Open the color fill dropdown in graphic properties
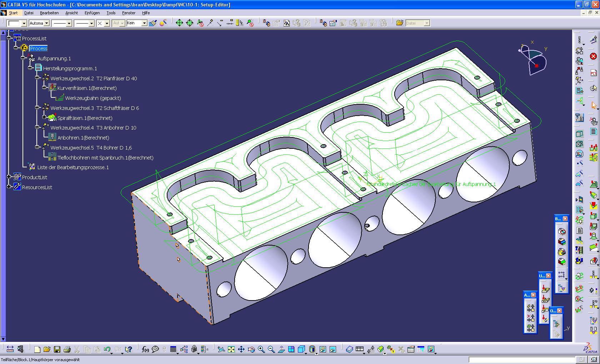 (x=24, y=23)
